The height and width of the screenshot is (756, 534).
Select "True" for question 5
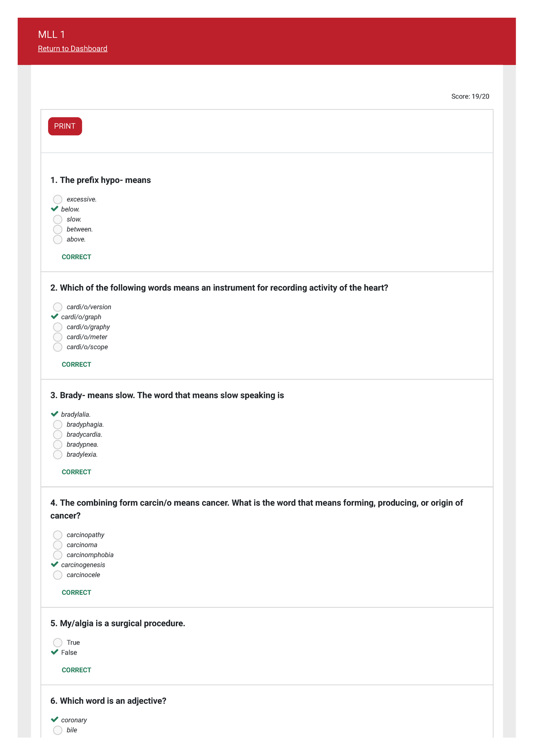pyautogui.click(x=58, y=642)
